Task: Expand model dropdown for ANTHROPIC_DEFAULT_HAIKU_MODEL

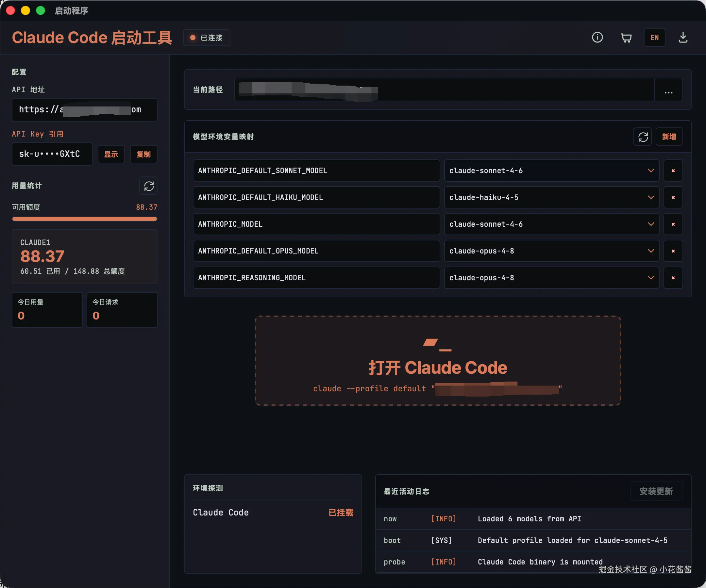Action: point(552,198)
